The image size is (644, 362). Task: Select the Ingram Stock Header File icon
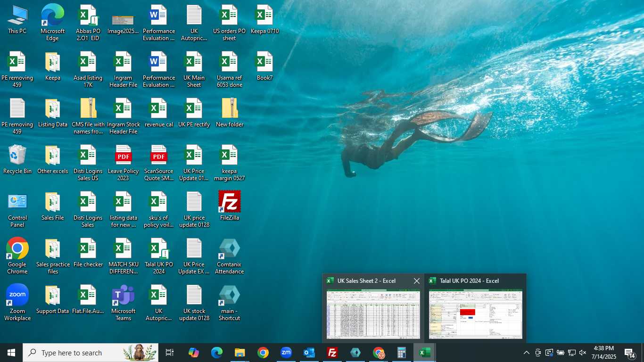click(123, 116)
